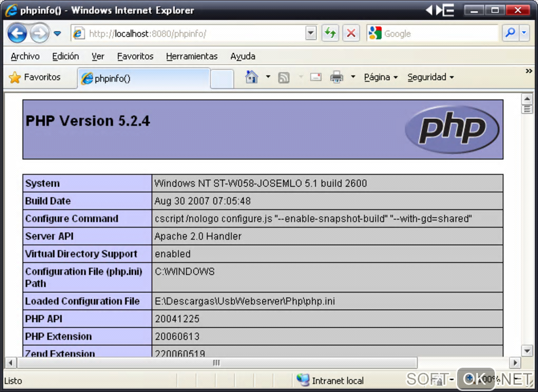Click the Home page icon
The image size is (538, 392).
[252, 77]
